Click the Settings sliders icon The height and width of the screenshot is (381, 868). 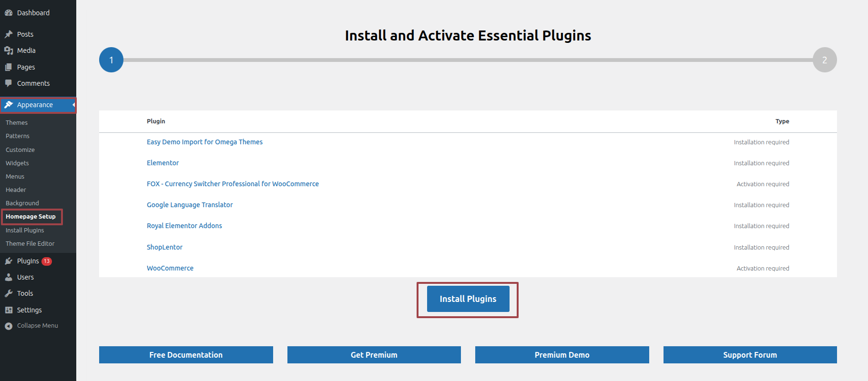click(x=9, y=310)
